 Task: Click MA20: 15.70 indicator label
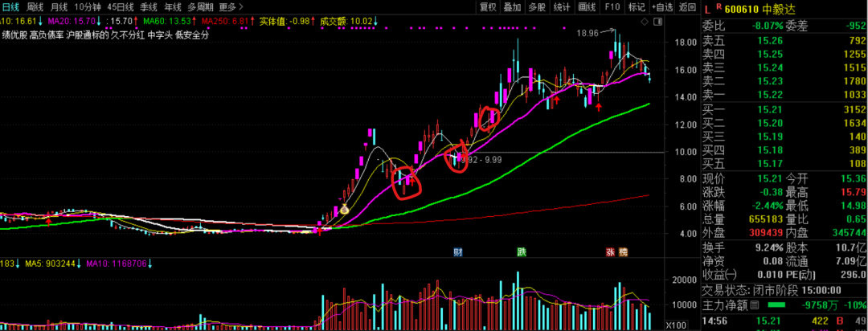[74, 22]
